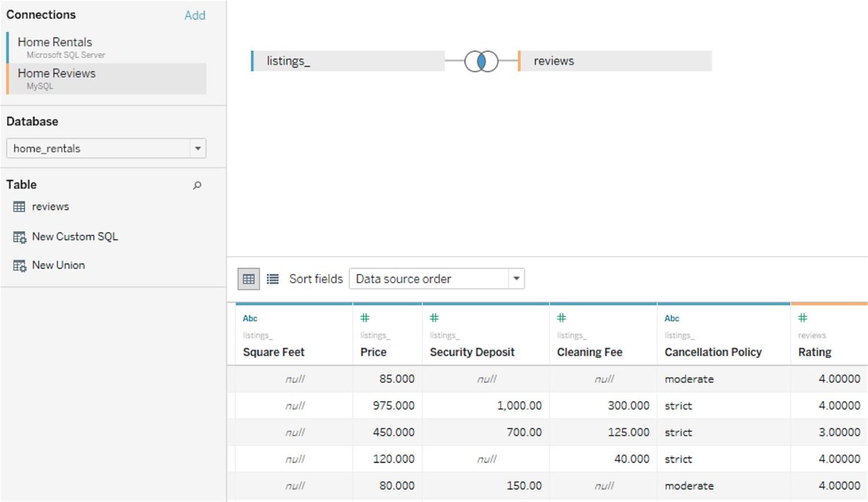Screen dimensions: 868x502
Task: Click the Security Deposit cell 1,000.00
Action: point(486,406)
